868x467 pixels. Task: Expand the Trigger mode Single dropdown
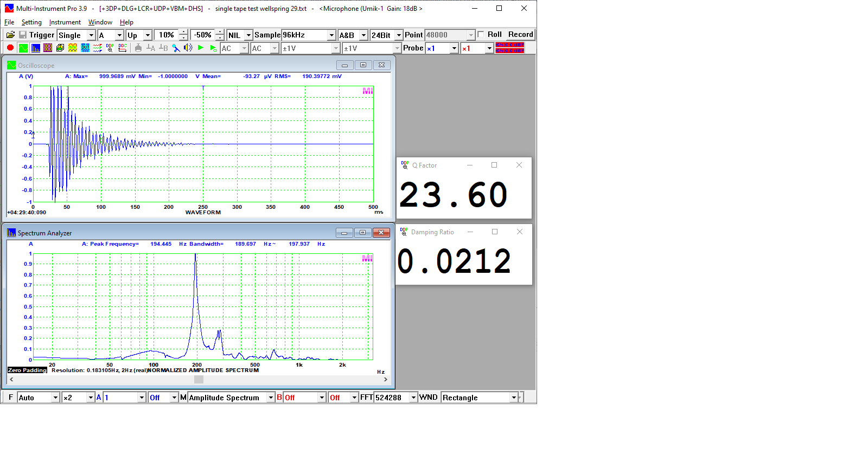[x=91, y=35]
